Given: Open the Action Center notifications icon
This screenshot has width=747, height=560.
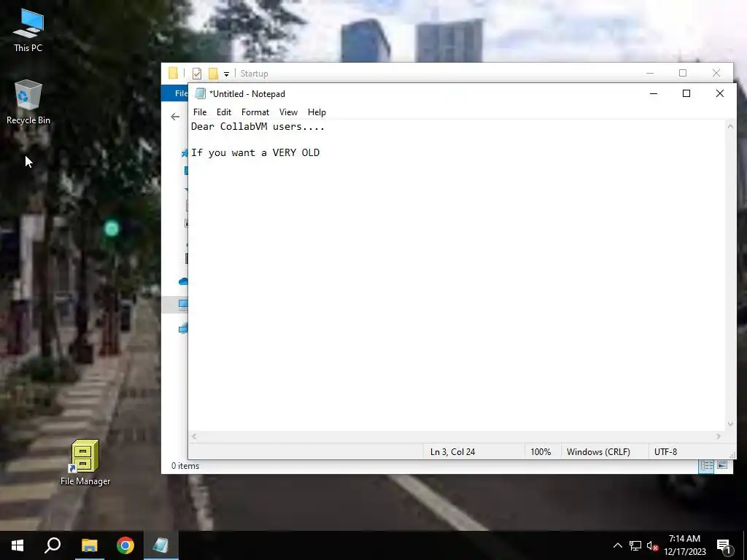Looking at the screenshot, I should pos(724,546).
